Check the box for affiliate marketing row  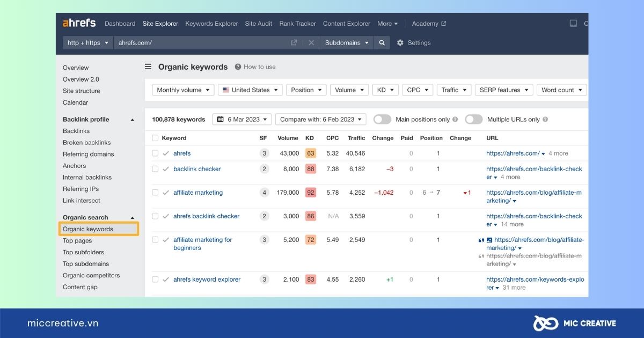click(x=155, y=193)
